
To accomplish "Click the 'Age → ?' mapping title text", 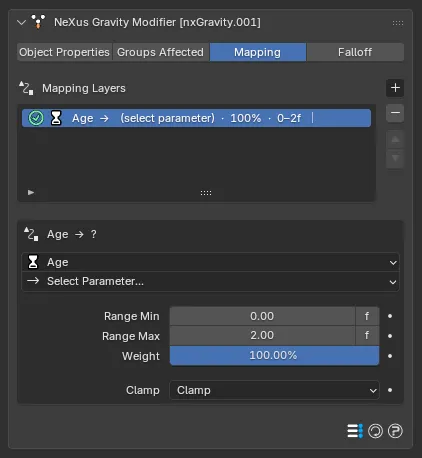I will (72, 234).
